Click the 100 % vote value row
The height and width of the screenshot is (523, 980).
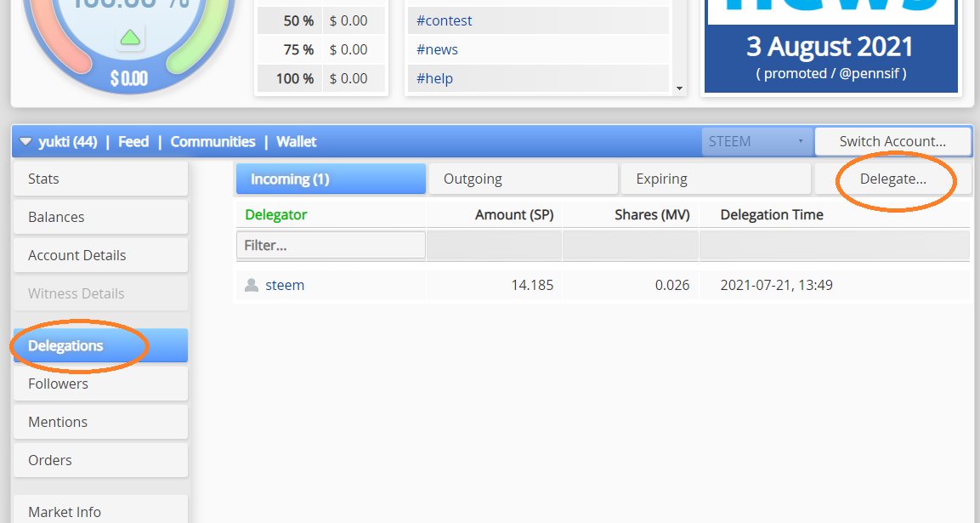coord(322,78)
